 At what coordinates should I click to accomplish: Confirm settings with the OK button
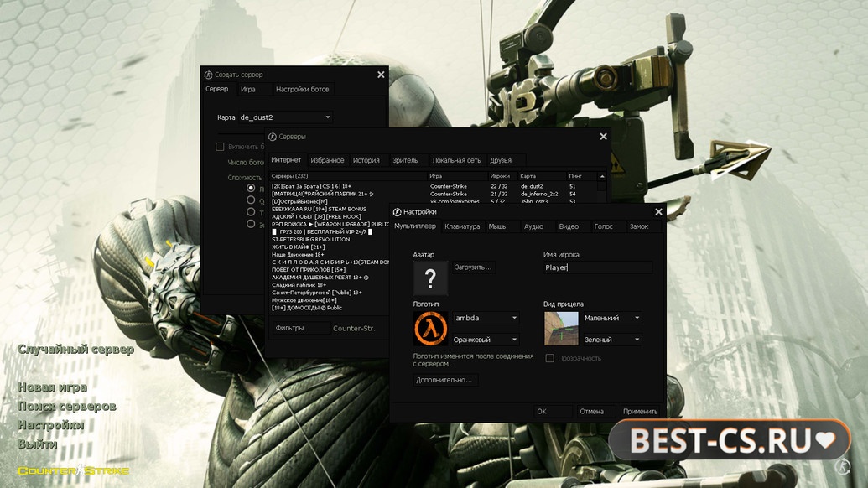(x=553, y=411)
